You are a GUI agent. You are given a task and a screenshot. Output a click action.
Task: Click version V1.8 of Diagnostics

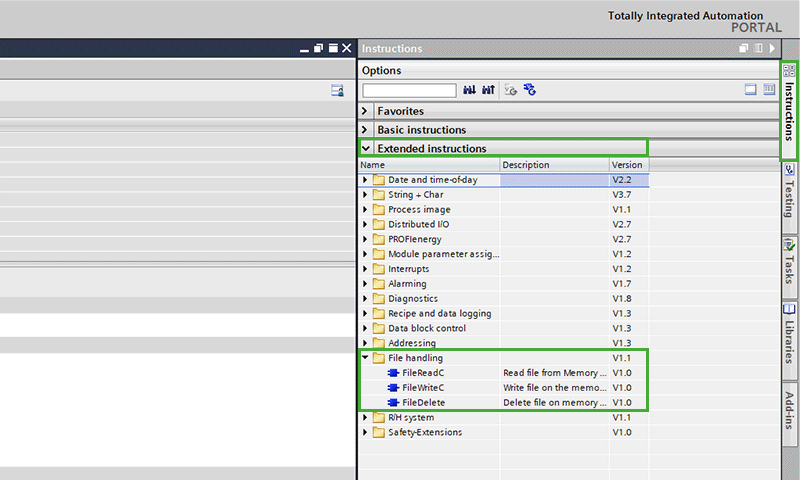(621, 298)
